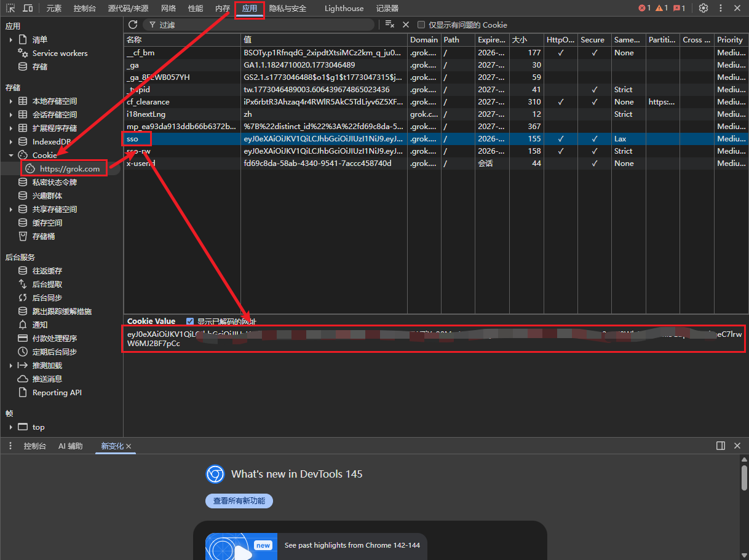Open the 网络 tab
Viewport: 749px width, 560px height.
[168, 9]
